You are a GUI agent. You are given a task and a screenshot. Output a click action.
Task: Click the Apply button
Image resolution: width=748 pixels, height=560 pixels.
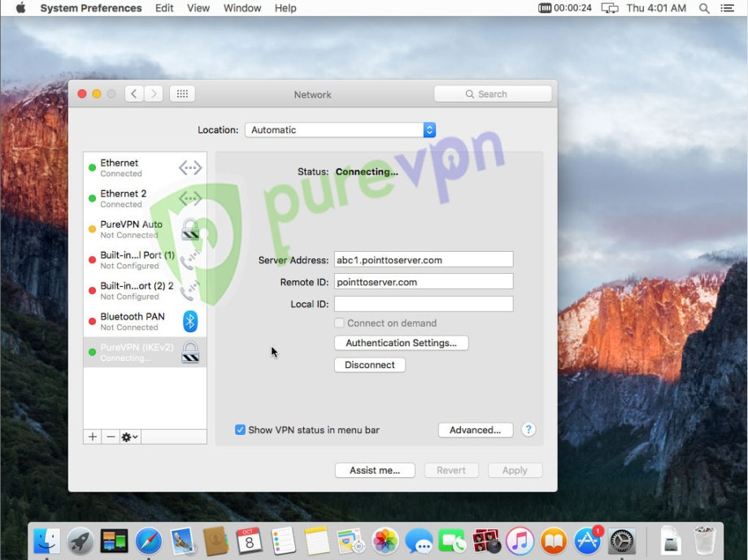pyautogui.click(x=515, y=471)
